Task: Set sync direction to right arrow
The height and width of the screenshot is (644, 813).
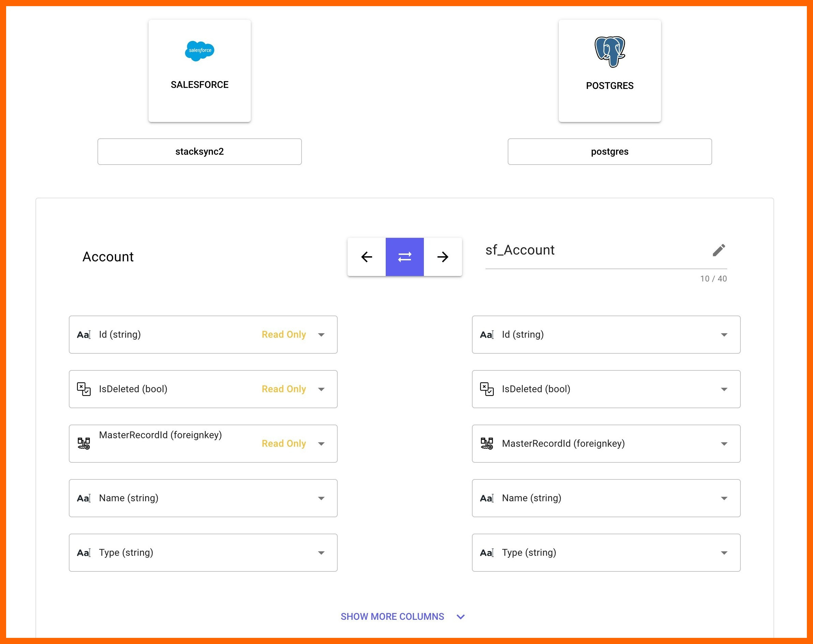Action: coord(443,257)
